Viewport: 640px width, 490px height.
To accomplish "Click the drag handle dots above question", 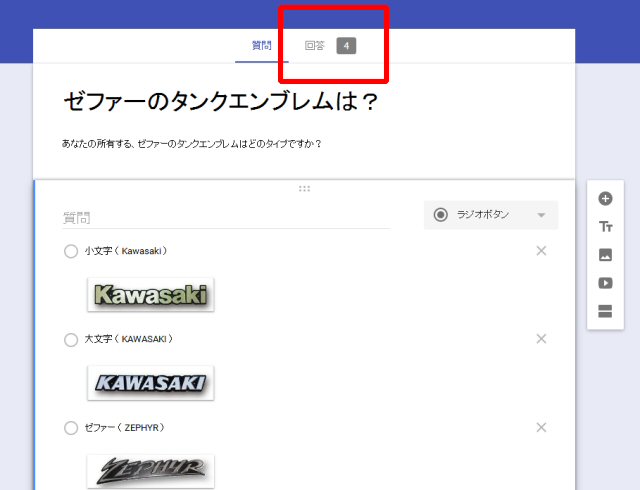I will 304,189.
